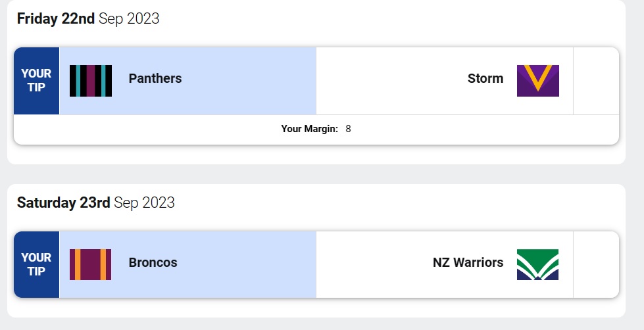
Task: Click the NZ Warriors green logo
Action: pyautogui.click(x=537, y=264)
